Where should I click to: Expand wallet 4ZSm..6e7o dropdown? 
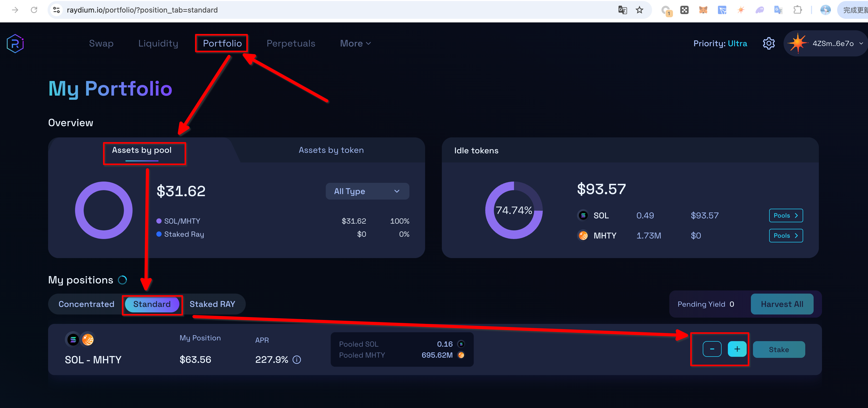coord(833,43)
